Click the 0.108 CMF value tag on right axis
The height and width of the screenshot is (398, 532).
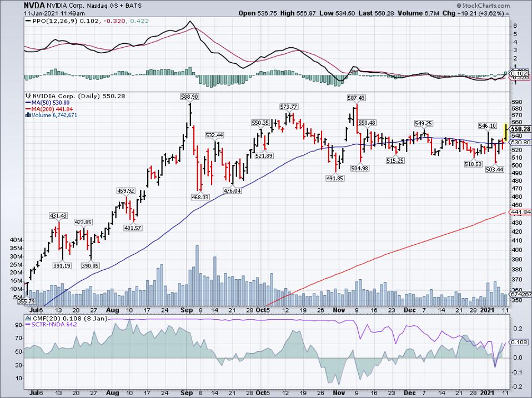click(519, 342)
